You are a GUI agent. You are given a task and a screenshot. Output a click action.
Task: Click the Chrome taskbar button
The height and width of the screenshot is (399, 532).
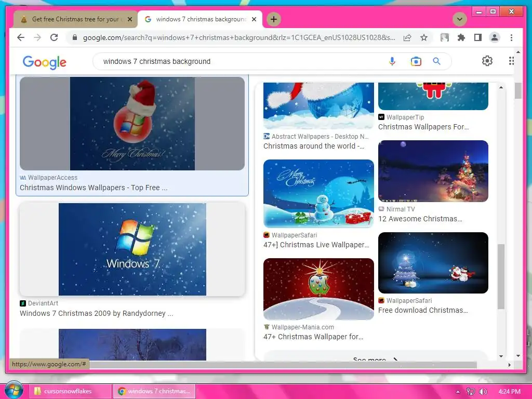(x=154, y=391)
